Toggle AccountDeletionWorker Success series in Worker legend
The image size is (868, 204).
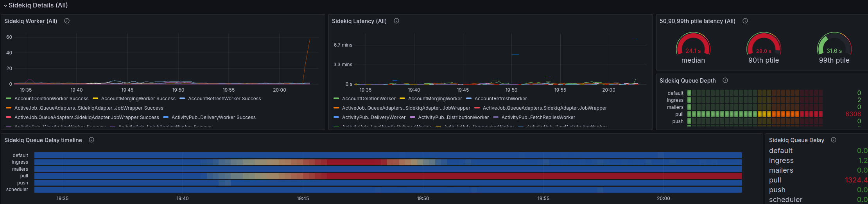pos(51,99)
